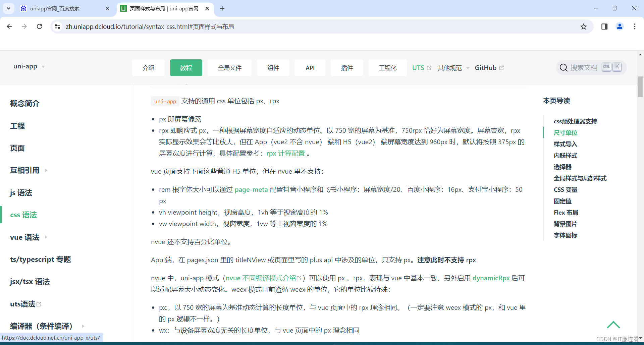Click the UTS external link icon
Viewport: 644px width, 345px height.
pyautogui.click(x=429, y=68)
